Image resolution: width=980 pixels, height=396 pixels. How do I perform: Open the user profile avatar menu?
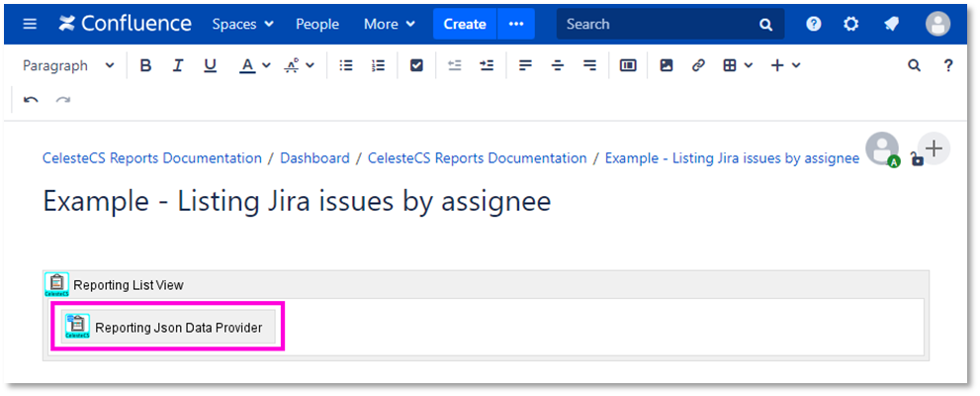point(938,25)
